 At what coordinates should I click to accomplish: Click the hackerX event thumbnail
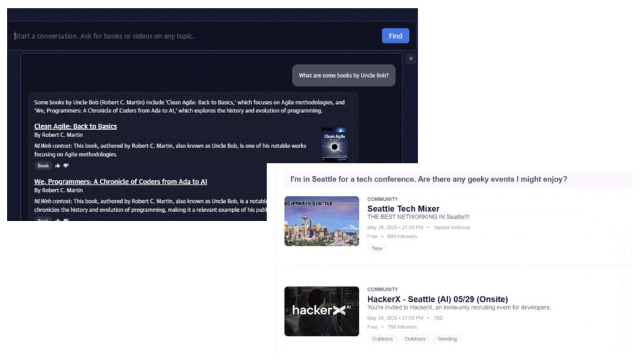321,311
